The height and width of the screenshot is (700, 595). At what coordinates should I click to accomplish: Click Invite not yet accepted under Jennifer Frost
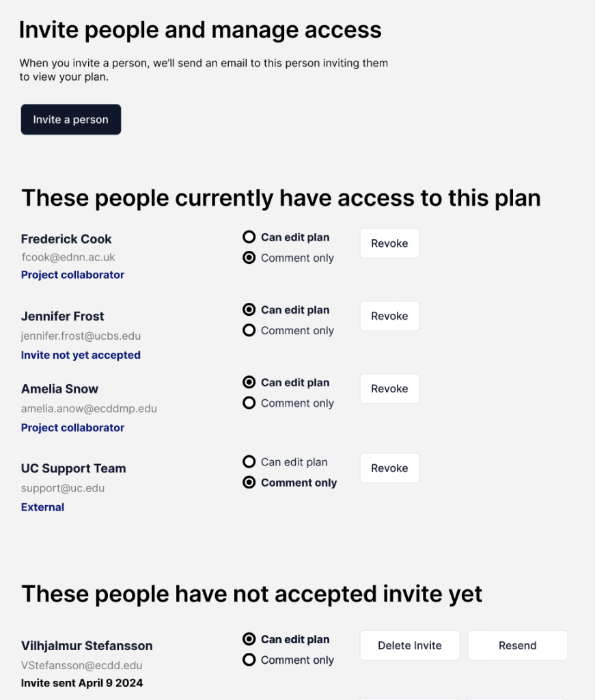click(81, 355)
